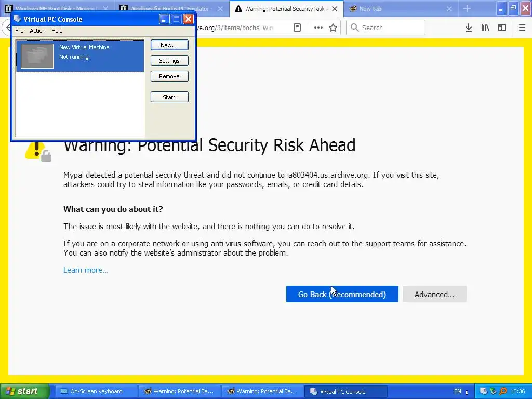Click the Learn more... link
The width and height of the screenshot is (532, 399).
click(x=86, y=270)
